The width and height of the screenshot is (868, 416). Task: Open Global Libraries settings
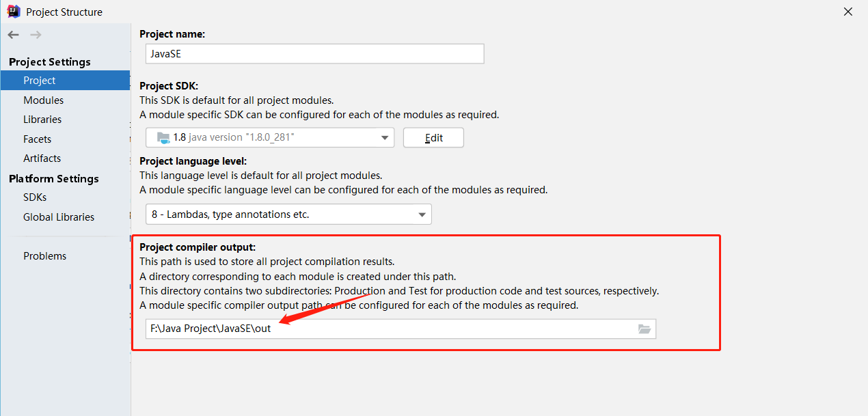pyautogui.click(x=59, y=217)
